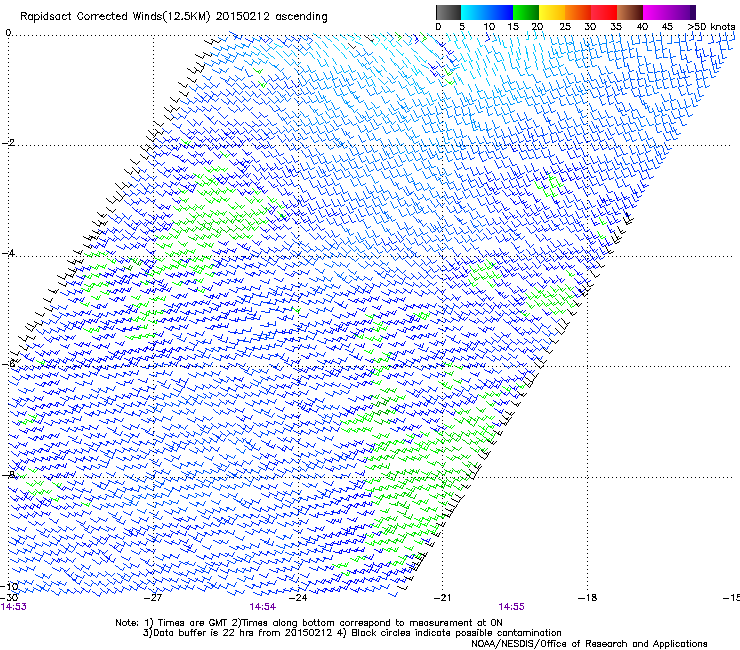Click the purple time label '14:53'
This screenshot has width=740, height=650.
(x=14, y=607)
